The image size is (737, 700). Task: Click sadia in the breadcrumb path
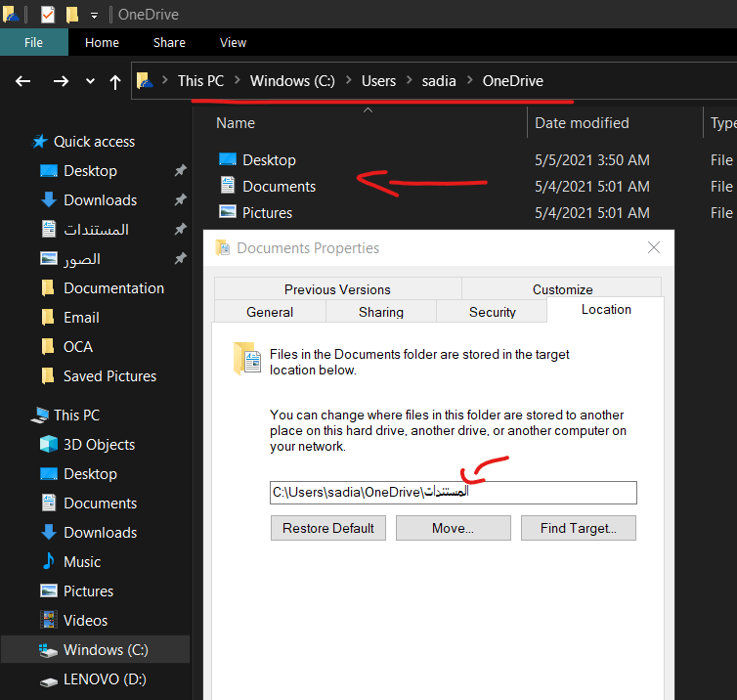pos(439,81)
